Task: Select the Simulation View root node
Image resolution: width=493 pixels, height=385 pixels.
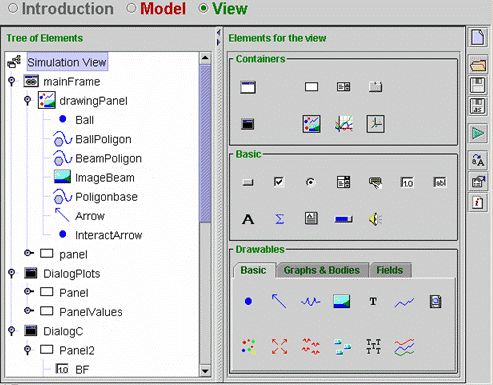Action: (x=67, y=62)
